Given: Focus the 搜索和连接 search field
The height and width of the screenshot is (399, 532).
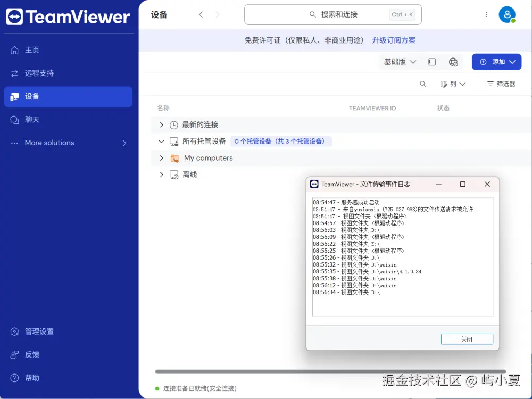Looking at the screenshot, I should pyautogui.click(x=333, y=14).
